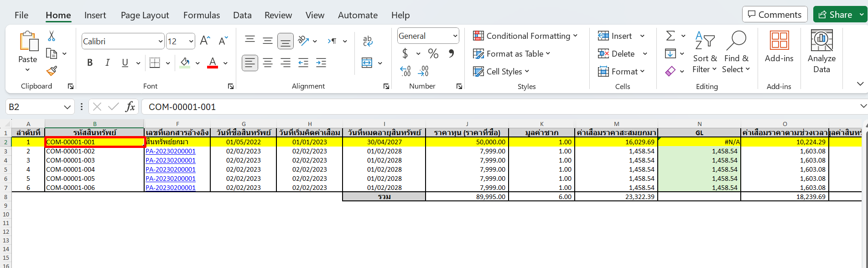This screenshot has width=868, height=268.
Task: Click the Share button
Action: click(835, 15)
